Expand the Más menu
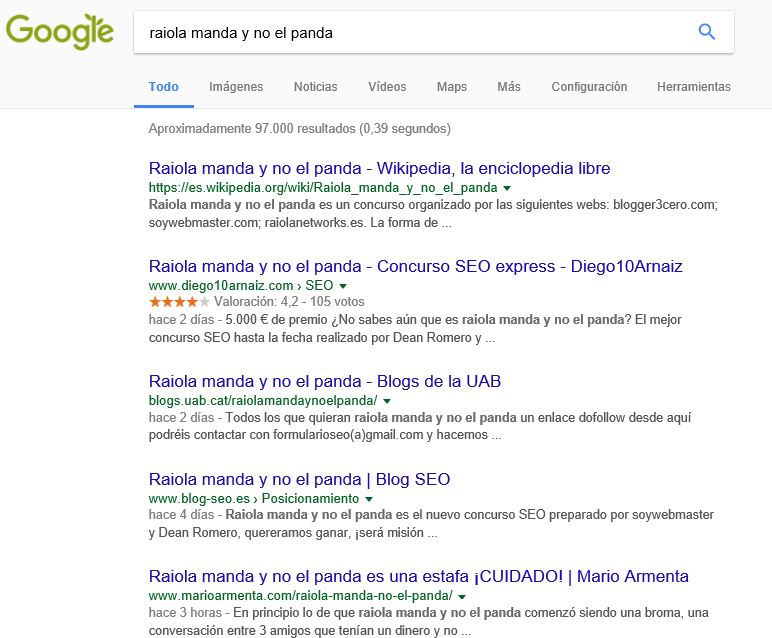 509,87
